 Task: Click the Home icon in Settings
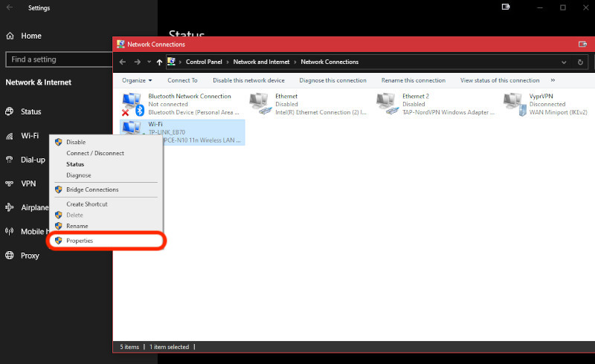(10, 36)
